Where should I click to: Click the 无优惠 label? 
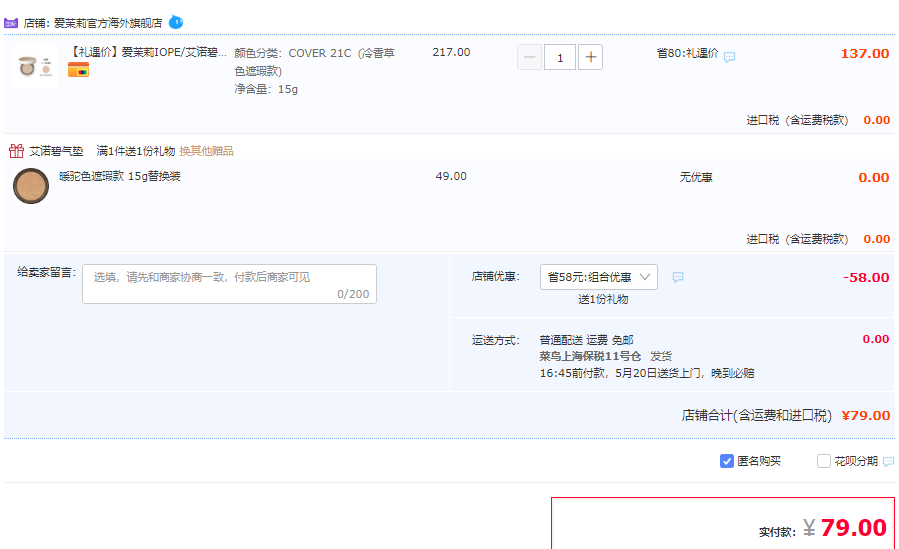[696, 178]
